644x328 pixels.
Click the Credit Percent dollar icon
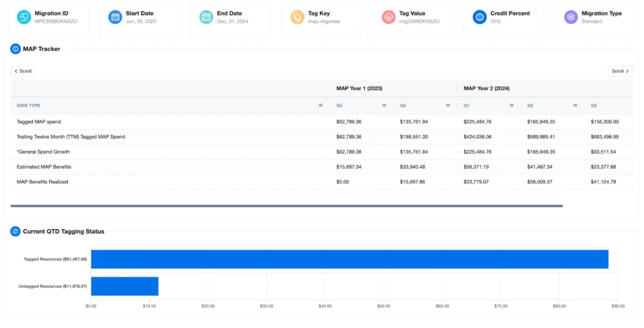click(480, 17)
